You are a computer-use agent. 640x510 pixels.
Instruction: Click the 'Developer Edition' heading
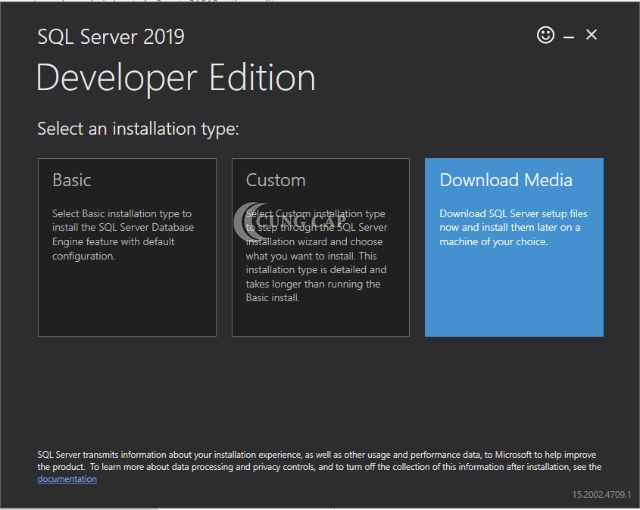click(176, 78)
